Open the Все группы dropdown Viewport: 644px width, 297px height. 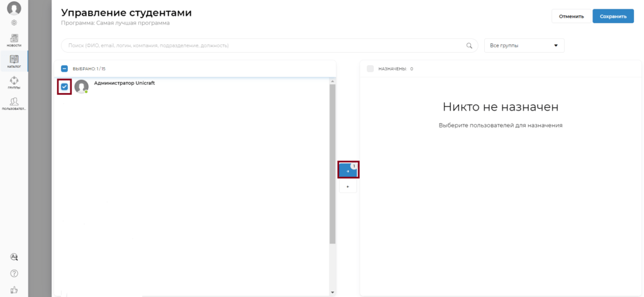(x=525, y=46)
